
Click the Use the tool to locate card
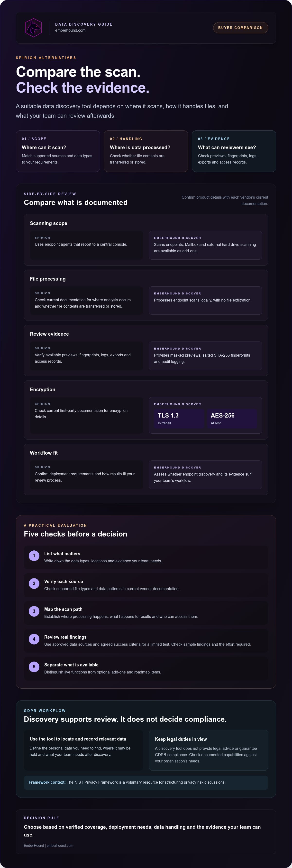[x=83, y=750]
